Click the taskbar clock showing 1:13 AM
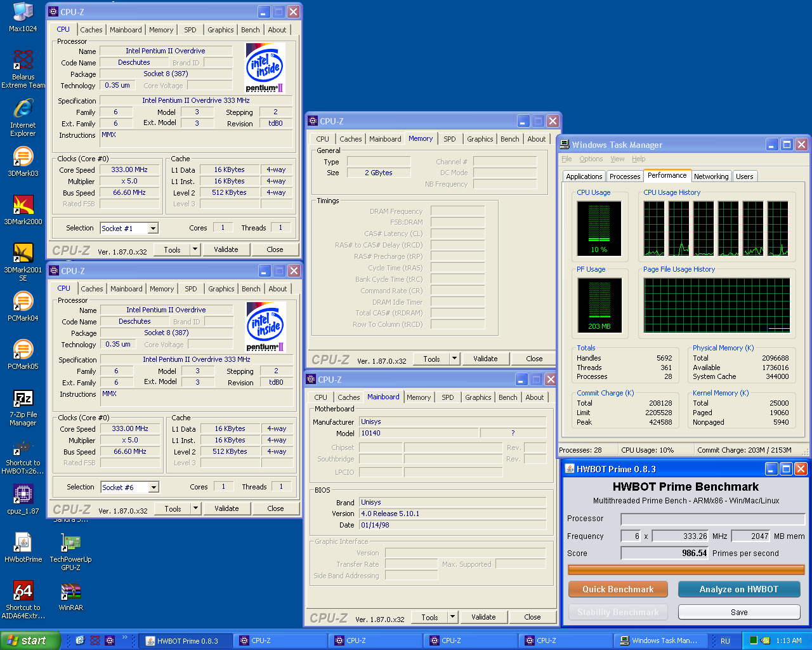812x650 pixels. (x=789, y=641)
